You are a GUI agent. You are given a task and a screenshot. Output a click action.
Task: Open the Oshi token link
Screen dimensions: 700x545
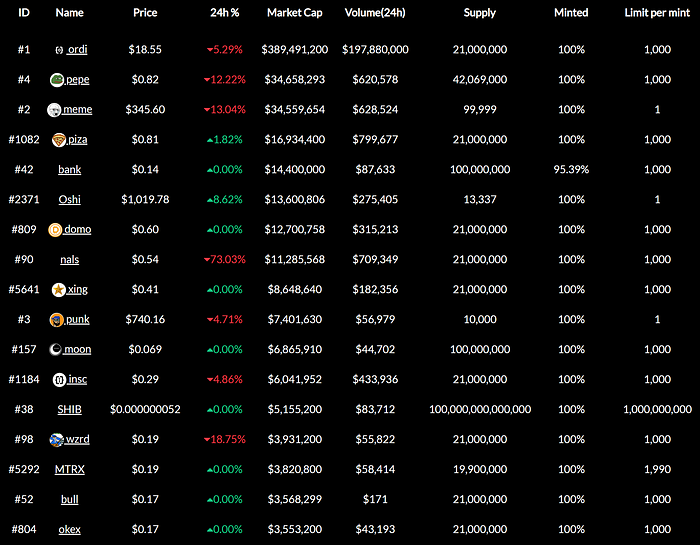coord(70,199)
